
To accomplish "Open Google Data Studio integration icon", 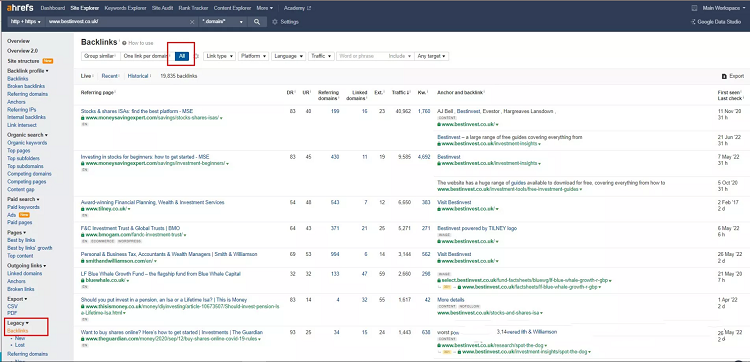I will coord(694,22).
